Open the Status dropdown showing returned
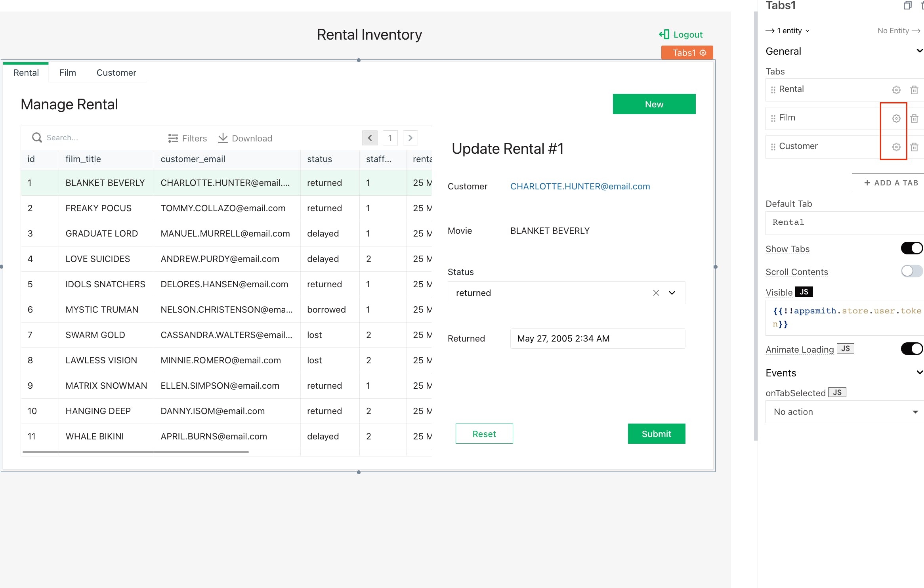 [x=672, y=293]
